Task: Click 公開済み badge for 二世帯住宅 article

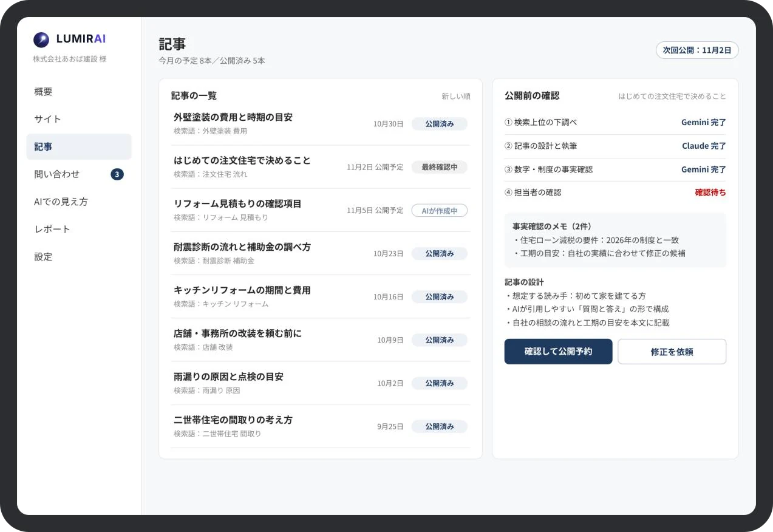Action: click(x=440, y=427)
